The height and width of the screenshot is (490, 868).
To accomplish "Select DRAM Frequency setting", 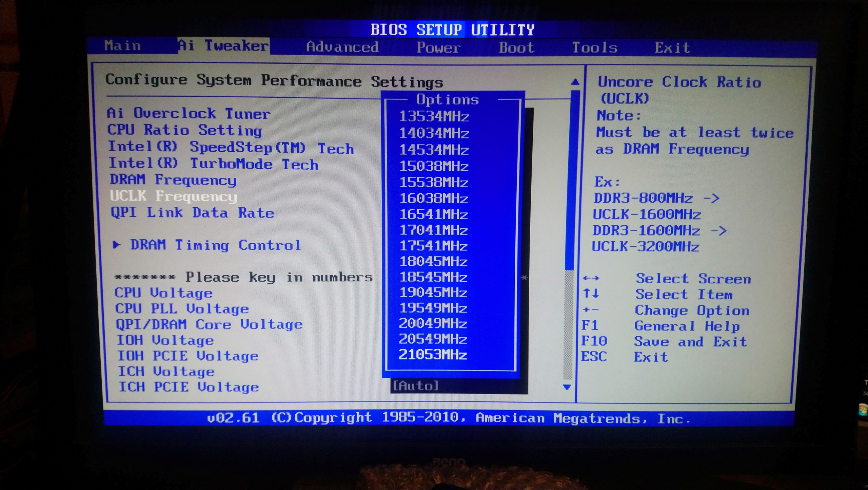I will tap(173, 180).
